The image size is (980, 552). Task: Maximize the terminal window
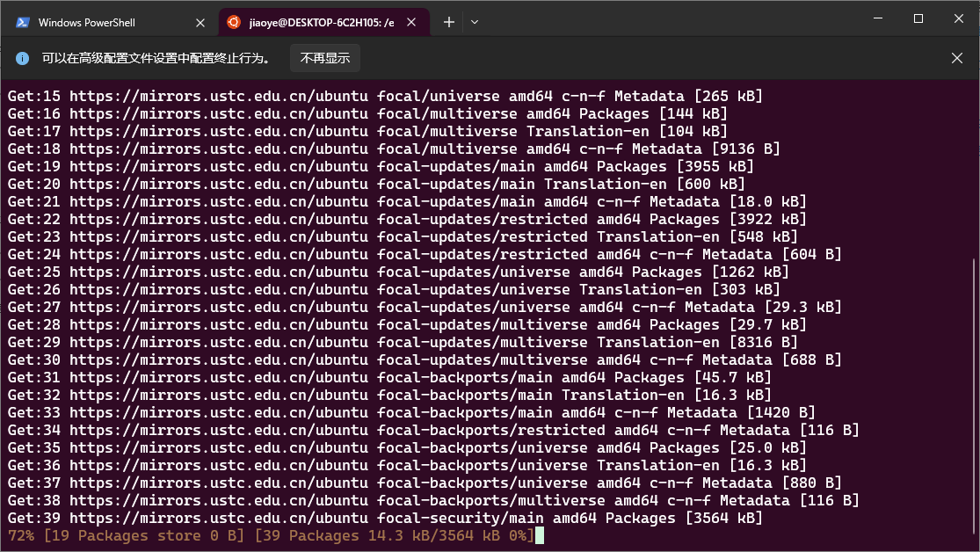pos(918,19)
